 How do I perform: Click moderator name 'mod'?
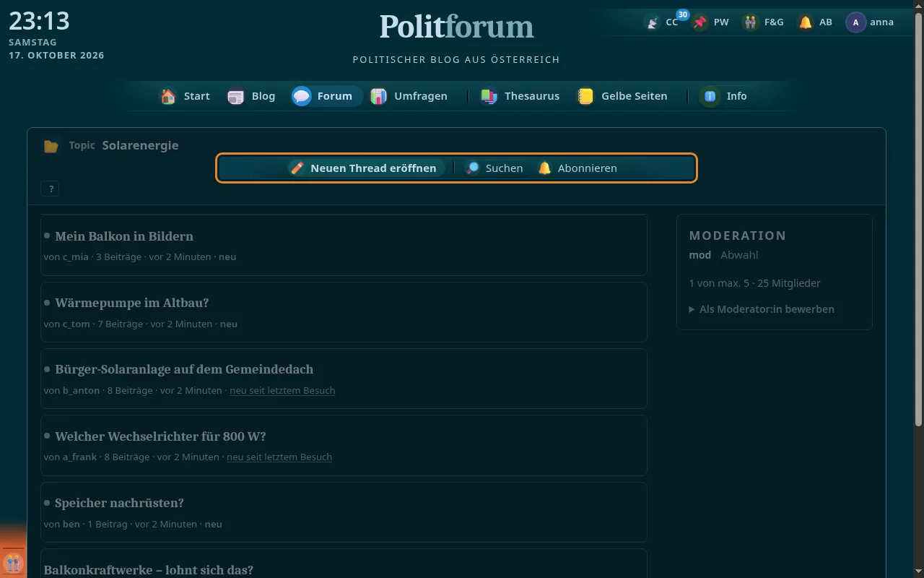tap(700, 255)
